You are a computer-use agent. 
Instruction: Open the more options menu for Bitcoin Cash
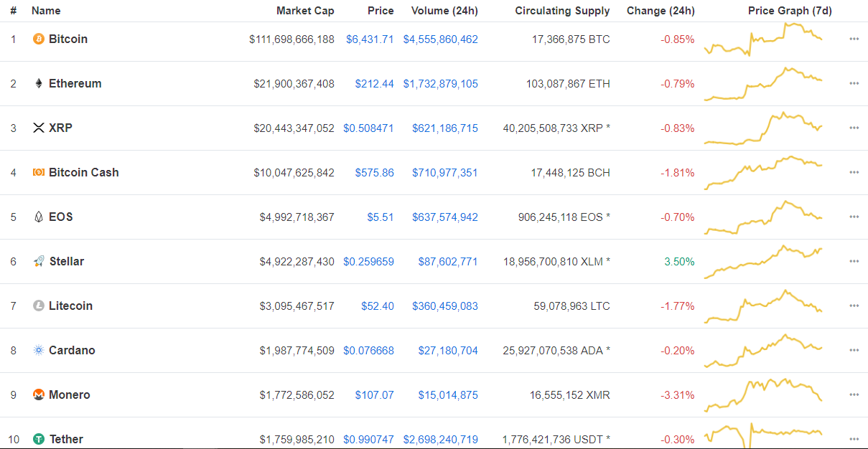tap(854, 173)
